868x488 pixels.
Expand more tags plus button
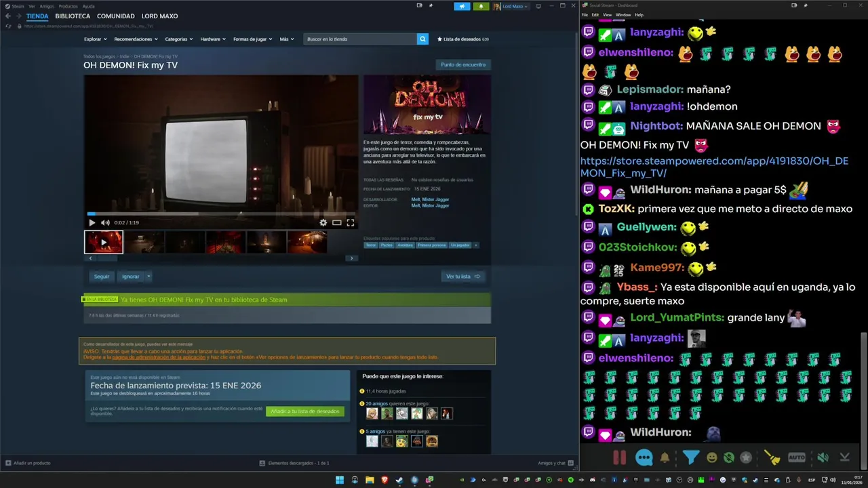pos(476,245)
